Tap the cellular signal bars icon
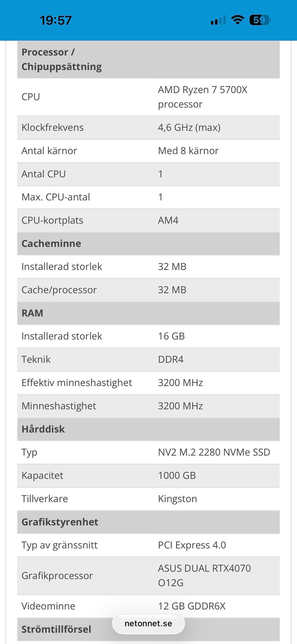The image size is (297, 644). (218, 20)
